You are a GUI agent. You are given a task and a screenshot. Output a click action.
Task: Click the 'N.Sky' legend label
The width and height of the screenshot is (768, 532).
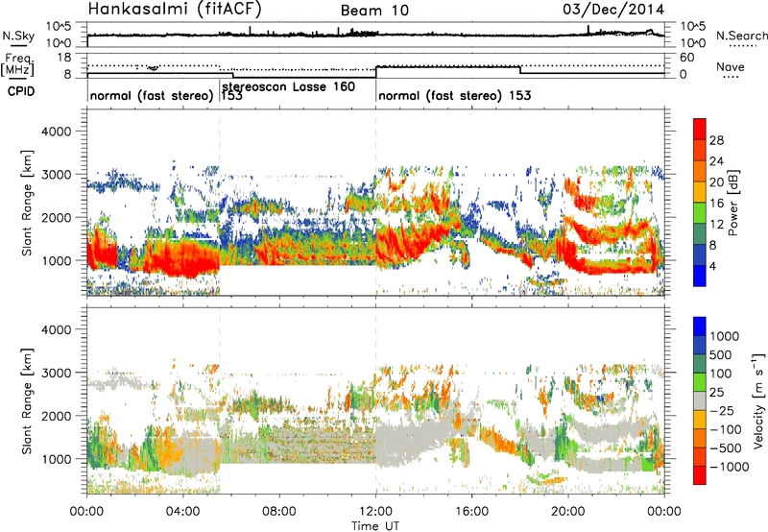pyautogui.click(x=18, y=36)
